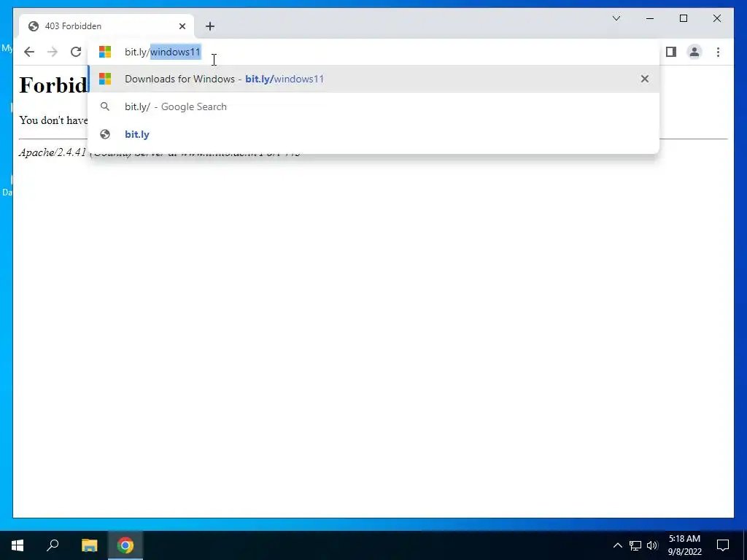Open the volume speaker tray icon
Screen dimensions: 747x560
(652, 545)
